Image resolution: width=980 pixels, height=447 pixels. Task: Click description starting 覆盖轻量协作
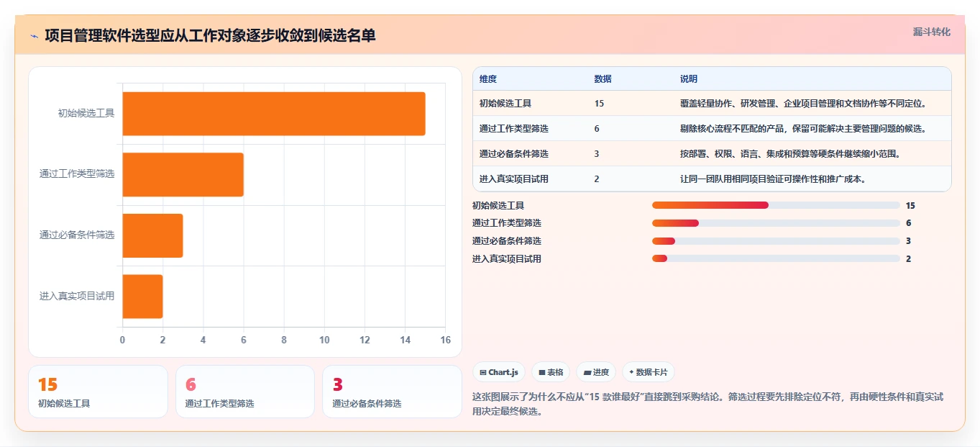803,104
